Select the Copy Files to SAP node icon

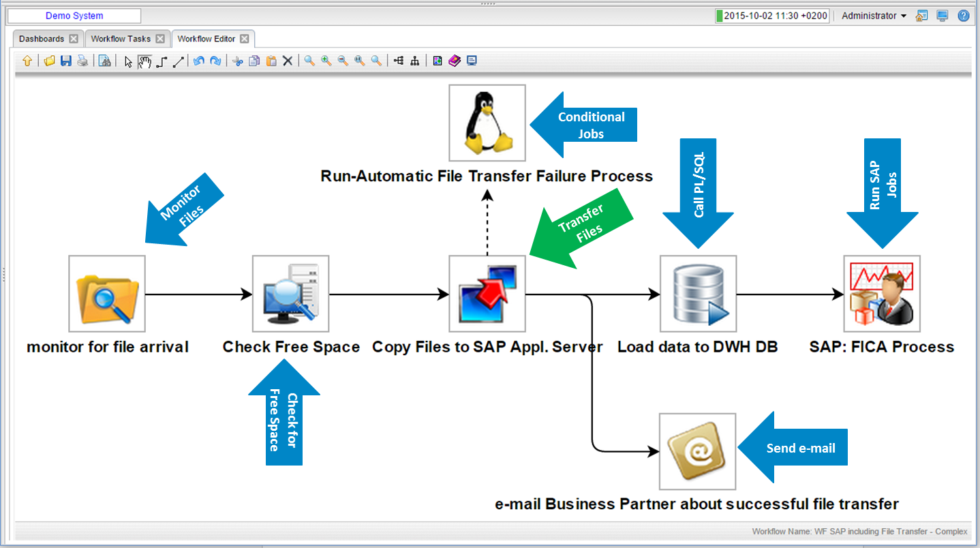pyautogui.click(x=487, y=294)
